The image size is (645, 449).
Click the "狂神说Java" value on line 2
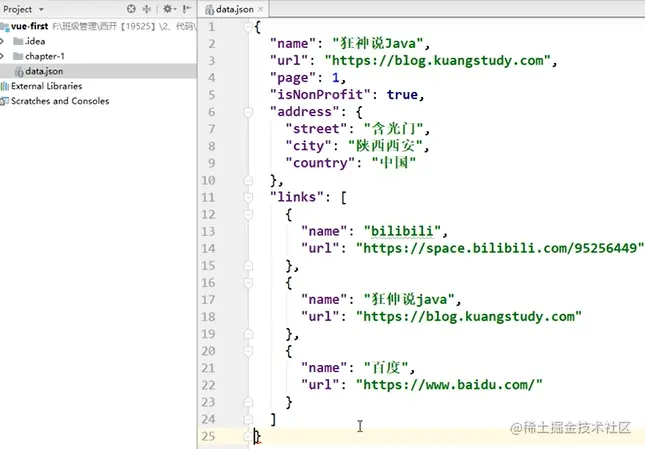(378, 44)
